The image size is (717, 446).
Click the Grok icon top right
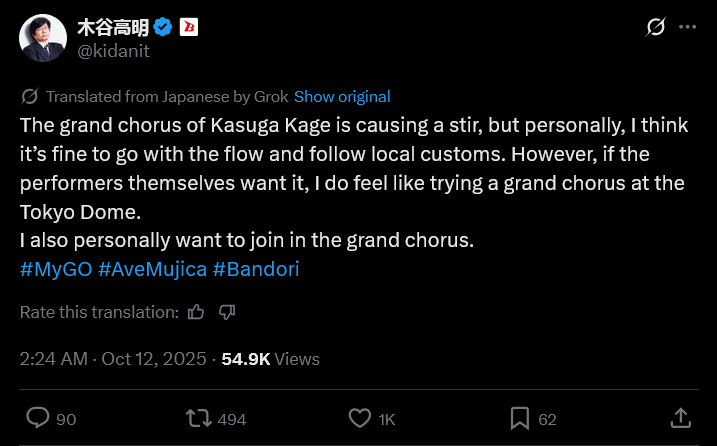tap(656, 27)
